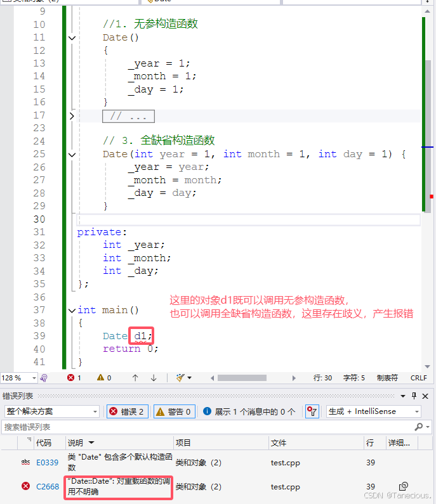
Task: Open the 生成 + IntelliSense source dropdown
Action: (x=374, y=411)
